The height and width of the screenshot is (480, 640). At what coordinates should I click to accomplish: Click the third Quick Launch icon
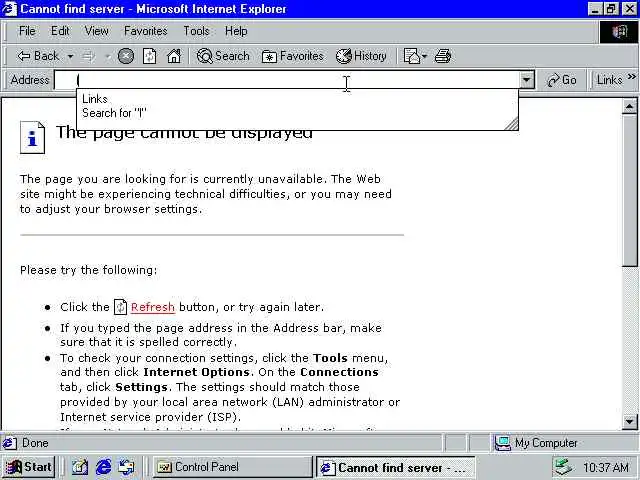pyautogui.click(x=127, y=467)
